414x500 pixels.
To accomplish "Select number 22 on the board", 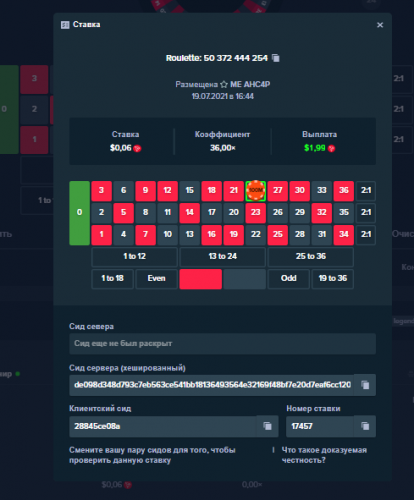I will [x=255, y=235].
